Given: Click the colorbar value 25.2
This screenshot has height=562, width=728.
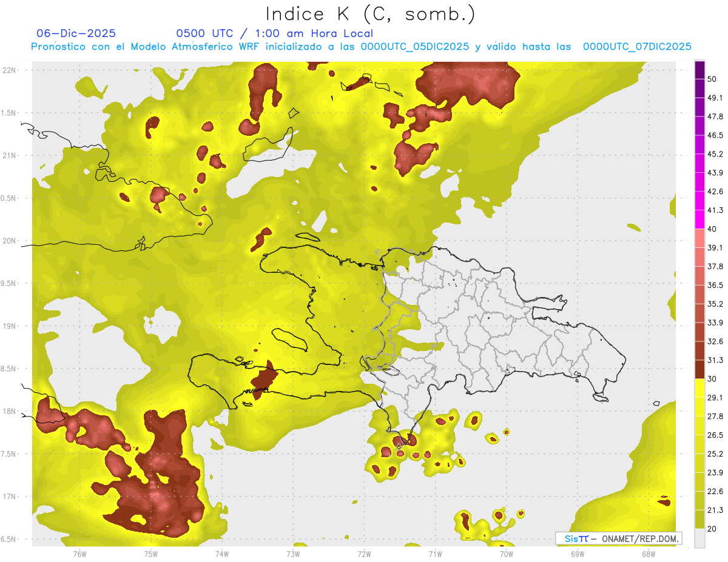Looking at the screenshot, I should click(x=715, y=454).
